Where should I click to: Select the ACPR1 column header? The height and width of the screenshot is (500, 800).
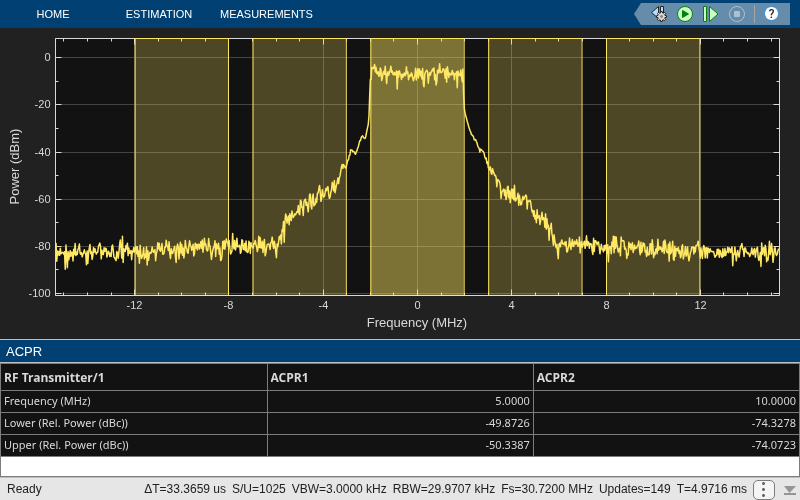pyautogui.click(x=400, y=378)
